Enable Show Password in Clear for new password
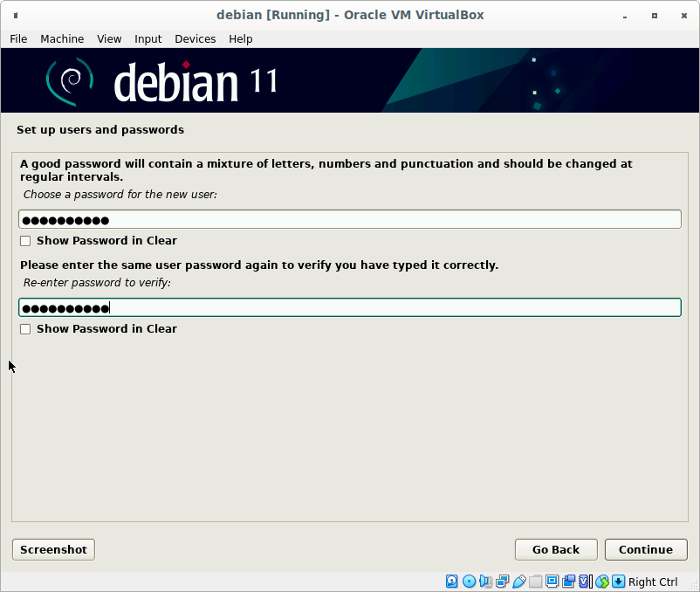This screenshot has width=700, height=592. (25, 241)
